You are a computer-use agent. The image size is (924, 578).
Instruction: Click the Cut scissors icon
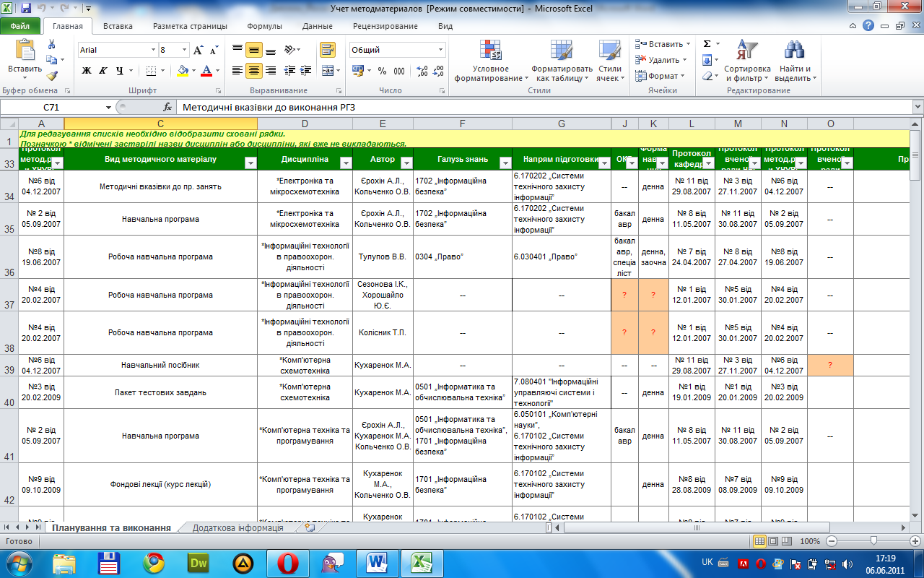point(51,45)
